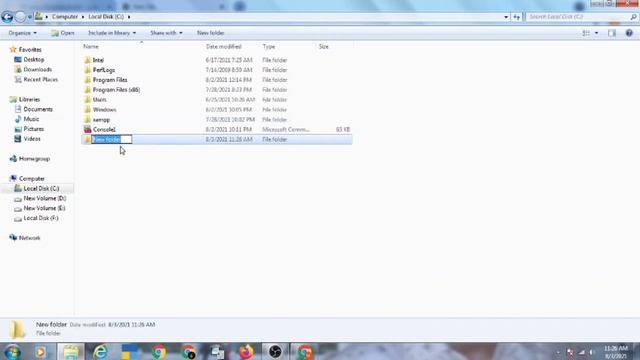Open Recent Places under Favorites

click(x=40, y=79)
